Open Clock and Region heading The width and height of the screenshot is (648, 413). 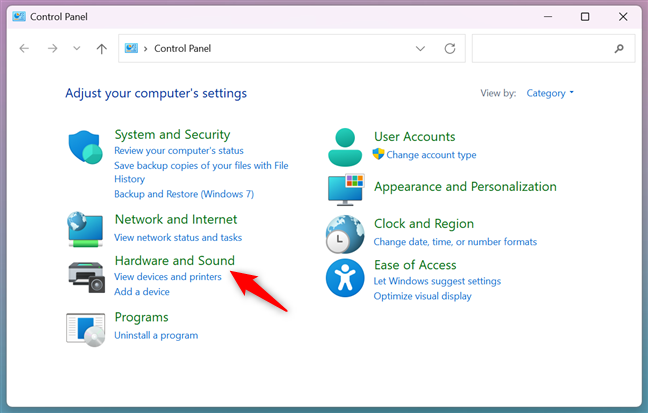(x=424, y=224)
